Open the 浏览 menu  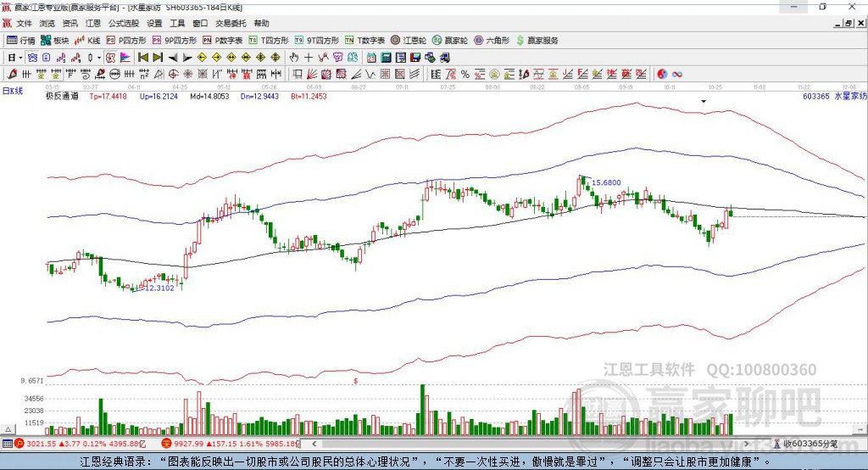click(x=47, y=23)
